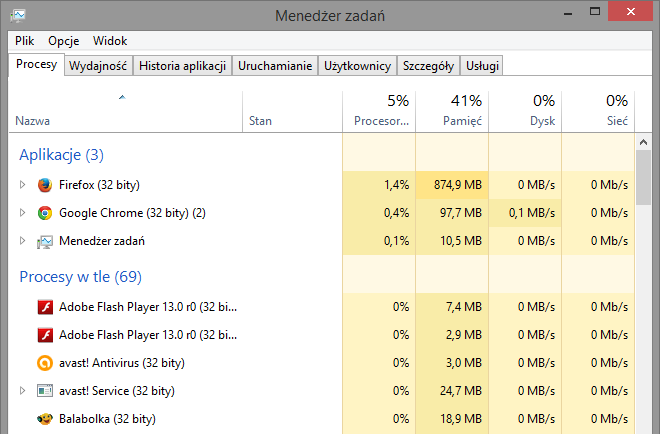Click the avast! Service icon

tap(44, 391)
